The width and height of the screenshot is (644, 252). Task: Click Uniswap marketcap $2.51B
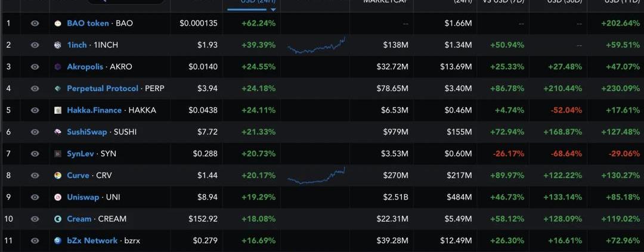394,197
